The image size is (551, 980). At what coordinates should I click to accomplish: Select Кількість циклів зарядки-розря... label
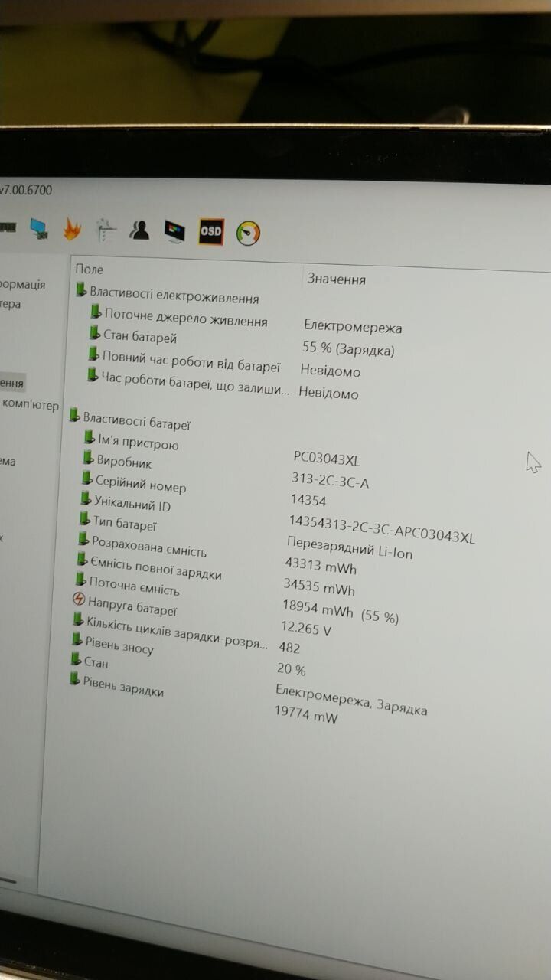(x=177, y=633)
